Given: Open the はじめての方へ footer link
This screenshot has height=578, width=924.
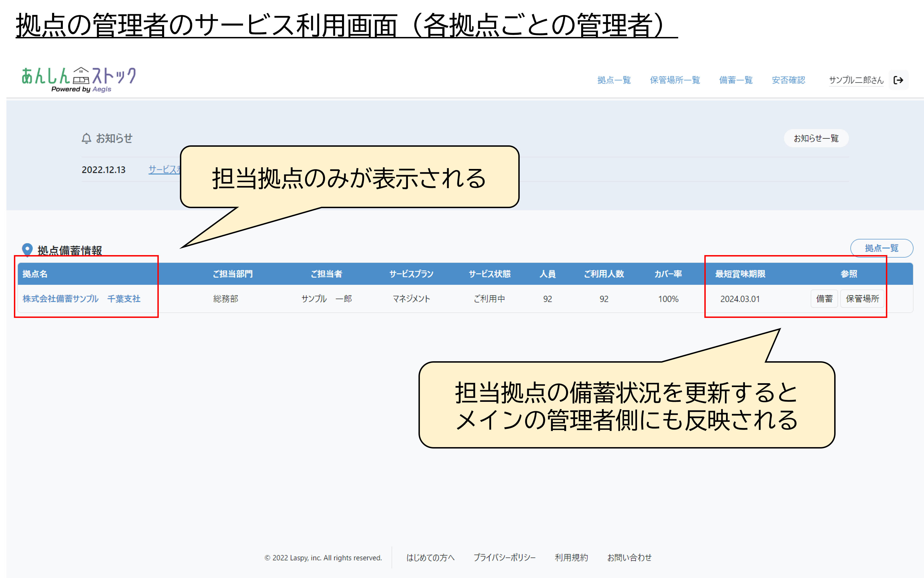Looking at the screenshot, I should [430, 557].
